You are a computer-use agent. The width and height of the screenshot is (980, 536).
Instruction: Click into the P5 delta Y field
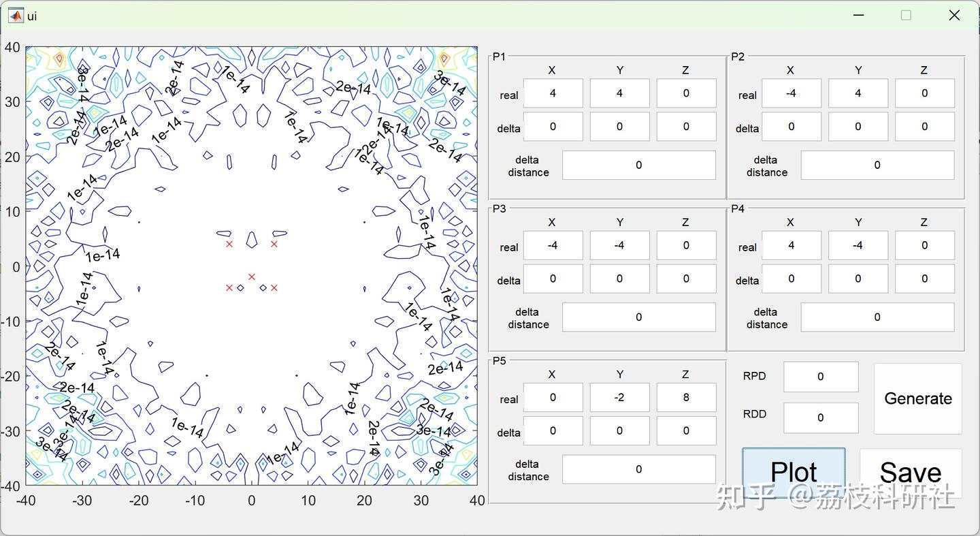[619, 430]
